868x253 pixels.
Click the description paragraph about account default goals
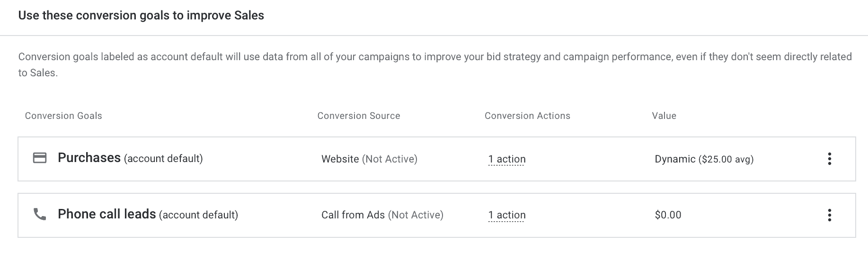coord(435,65)
